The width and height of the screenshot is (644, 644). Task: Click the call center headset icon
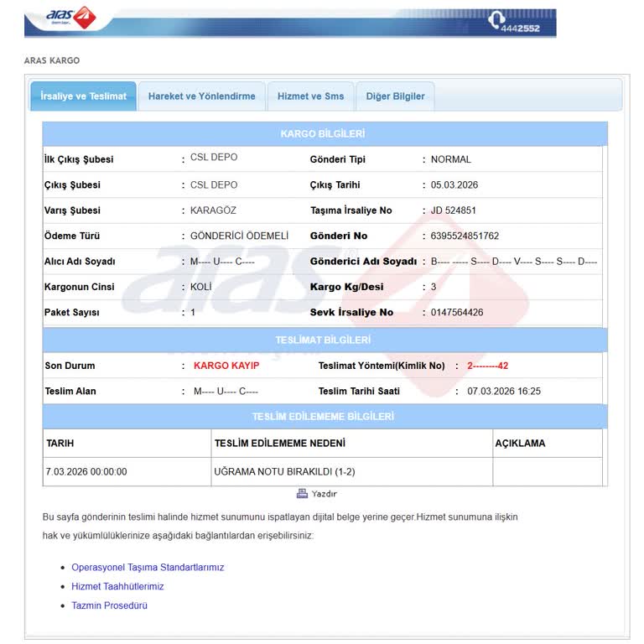[x=496, y=18]
